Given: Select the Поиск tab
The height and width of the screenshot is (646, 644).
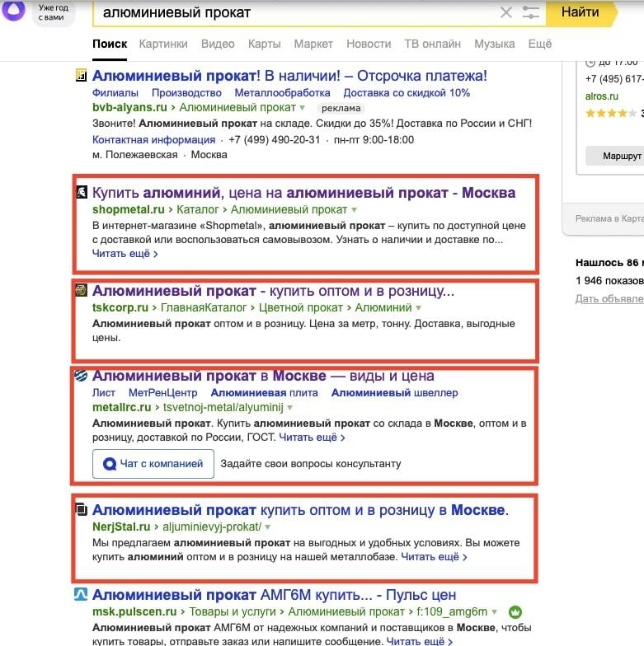Looking at the screenshot, I should (x=110, y=44).
